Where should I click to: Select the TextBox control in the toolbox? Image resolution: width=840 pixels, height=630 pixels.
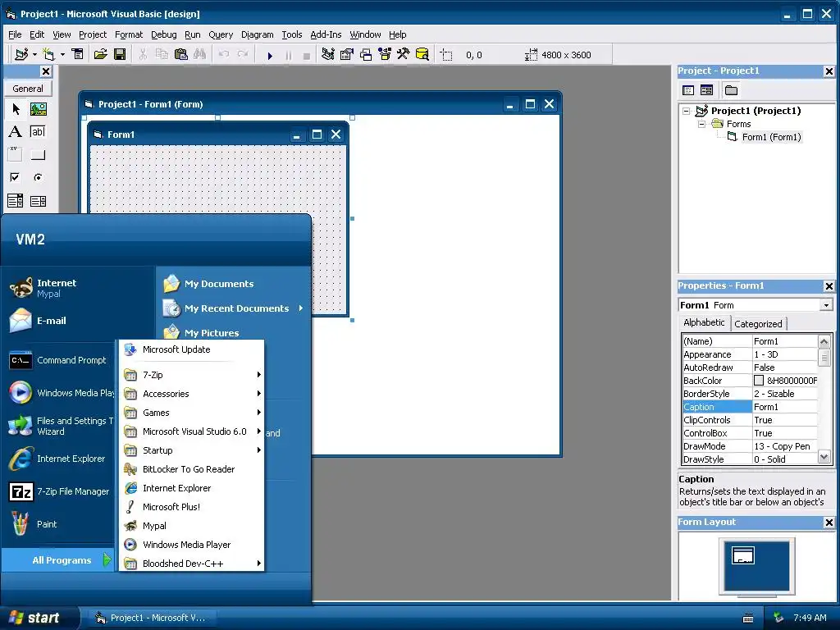coord(38,132)
